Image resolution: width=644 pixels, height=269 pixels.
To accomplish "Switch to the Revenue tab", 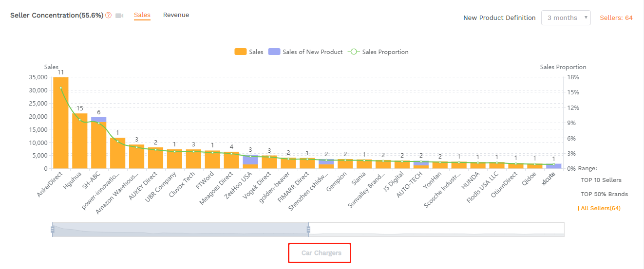I will pyautogui.click(x=176, y=15).
